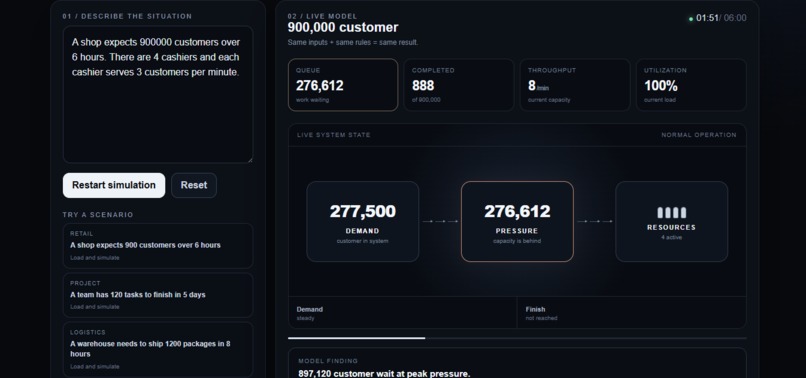Click inside the situation description text area

click(158, 95)
